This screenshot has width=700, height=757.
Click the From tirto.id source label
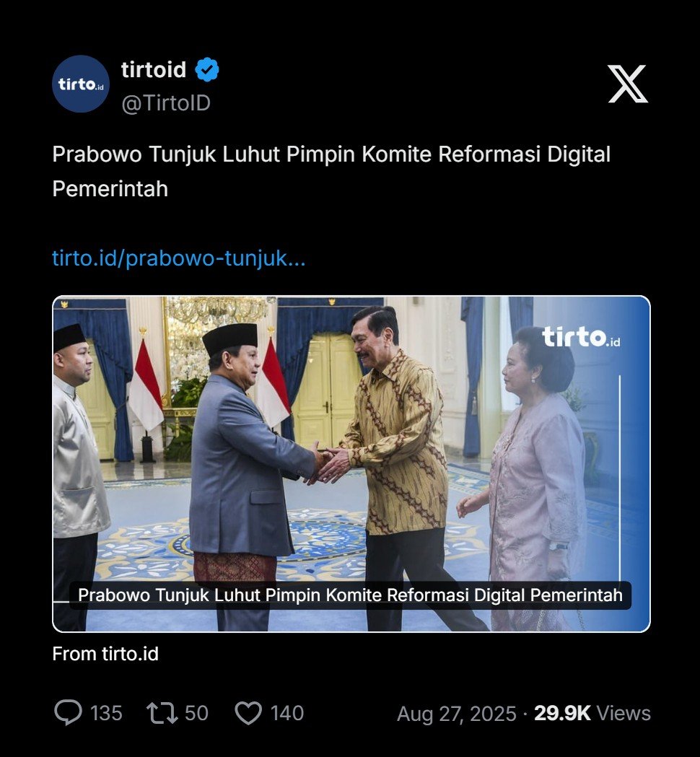click(105, 654)
